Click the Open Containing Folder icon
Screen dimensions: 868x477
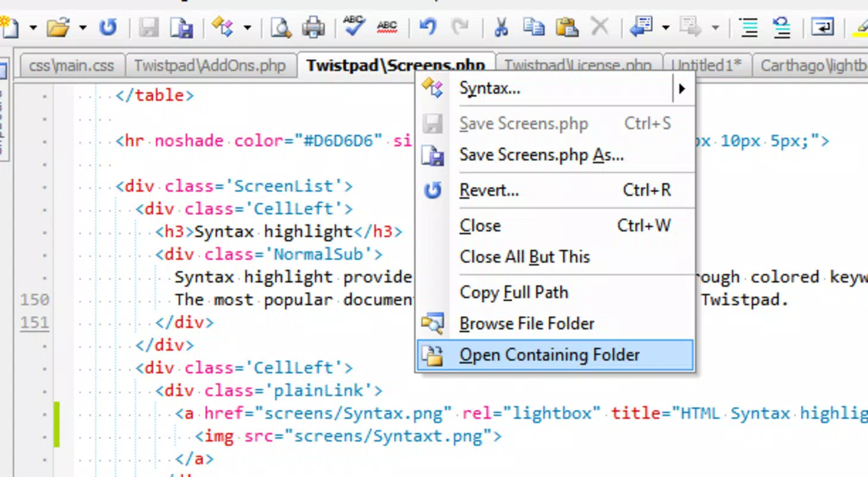click(432, 355)
